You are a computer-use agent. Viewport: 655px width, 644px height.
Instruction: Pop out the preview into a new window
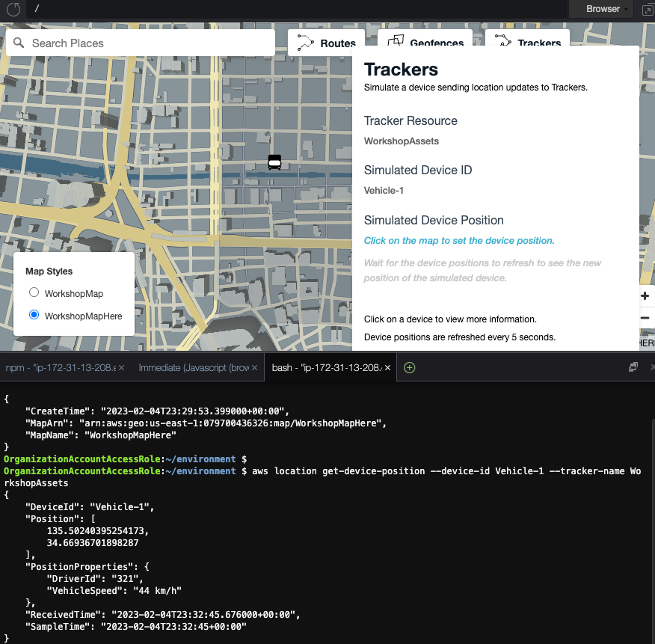[647, 10]
